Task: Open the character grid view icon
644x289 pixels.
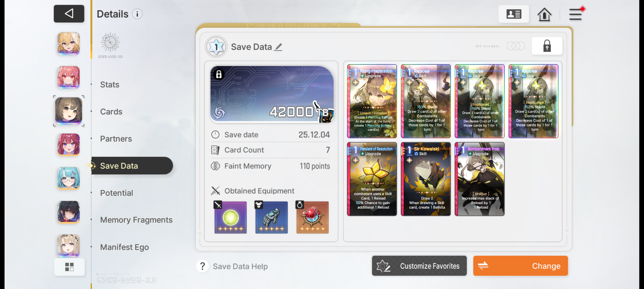Action: coord(69,267)
